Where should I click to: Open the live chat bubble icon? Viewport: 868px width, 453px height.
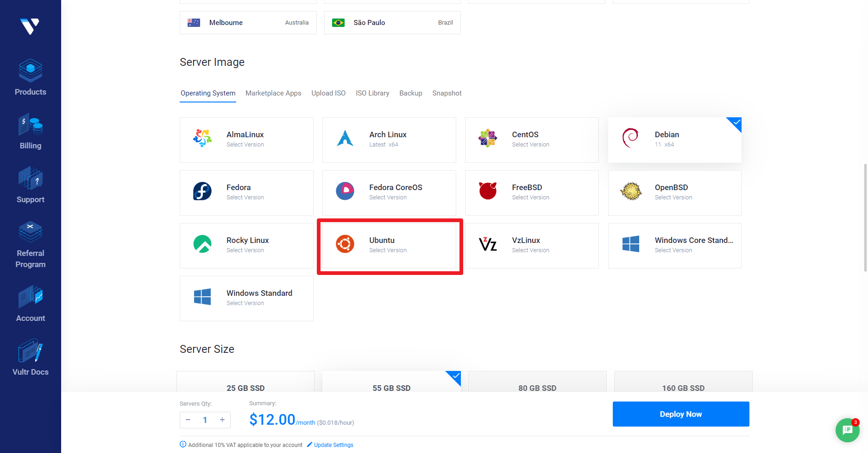pyautogui.click(x=848, y=430)
